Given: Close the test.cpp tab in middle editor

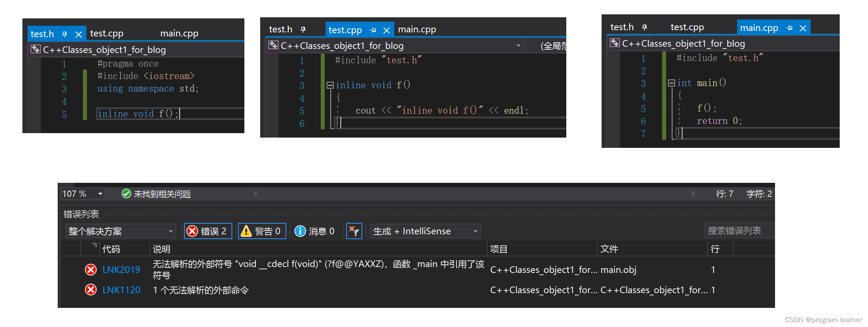Looking at the screenshot, I should (x=386, y=31).
